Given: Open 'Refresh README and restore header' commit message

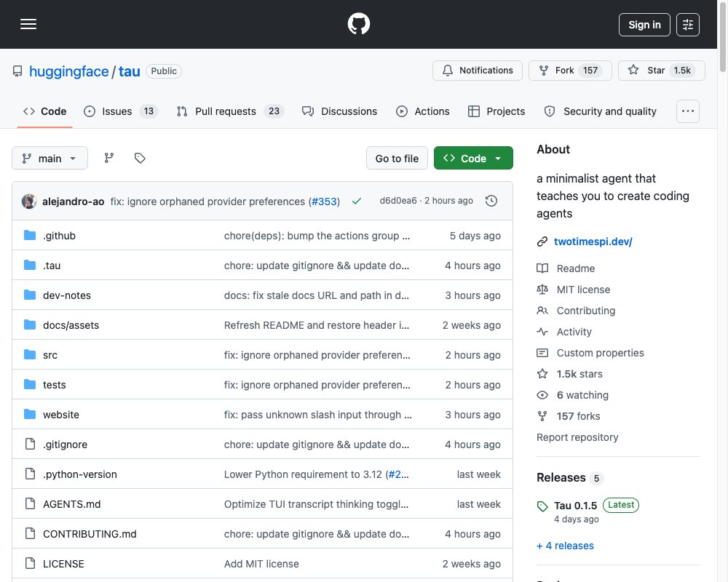Looking at the screenshot, I should pyautogui.click(x=317, y=325).
